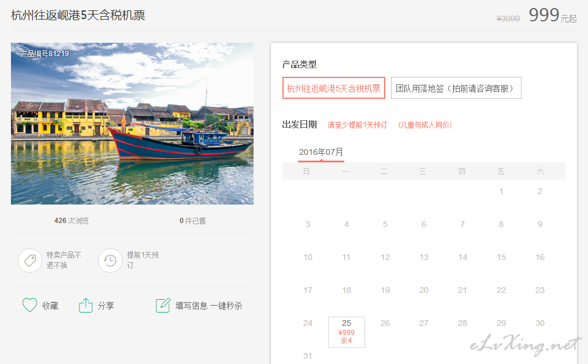Open the Hoi An boat product photo
The height and width of the screenshot is (364, 588).
pyautogui.click(x=132, y=124)
